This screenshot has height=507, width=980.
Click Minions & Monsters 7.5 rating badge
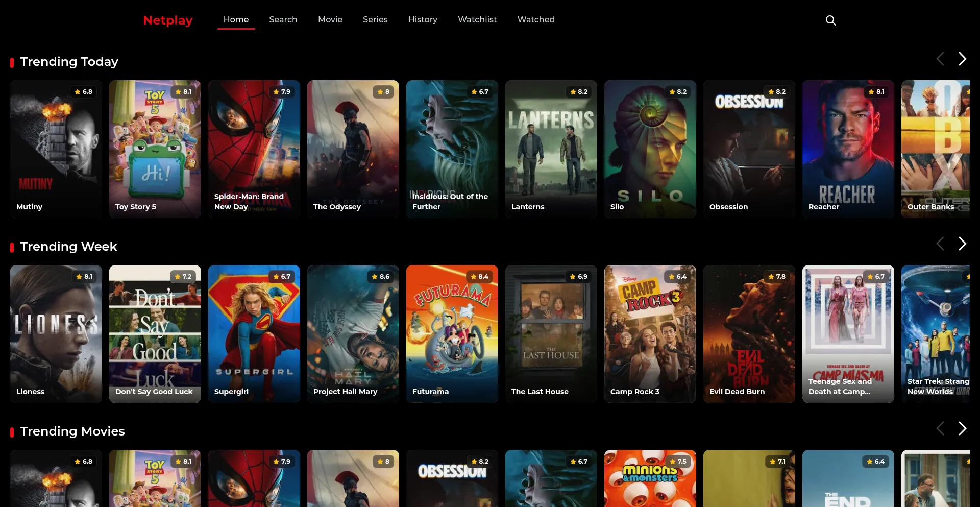click(x=678, y=462)
